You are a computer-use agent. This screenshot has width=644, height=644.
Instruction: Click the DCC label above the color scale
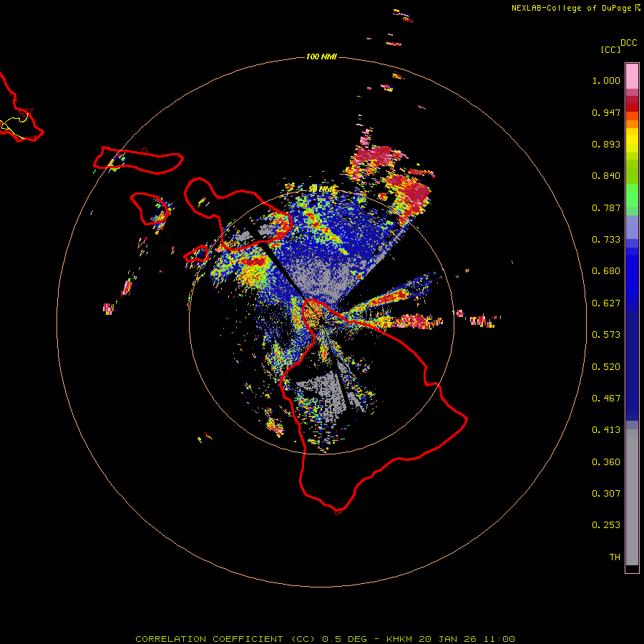click(x=628, y=43)
